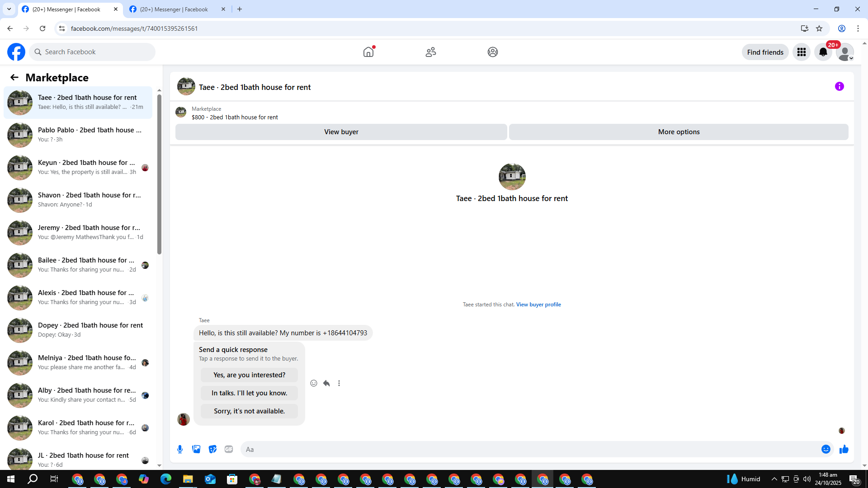Open the Facebook logo home link
Viewport: 868px width, 488px height.
point(16,52)
